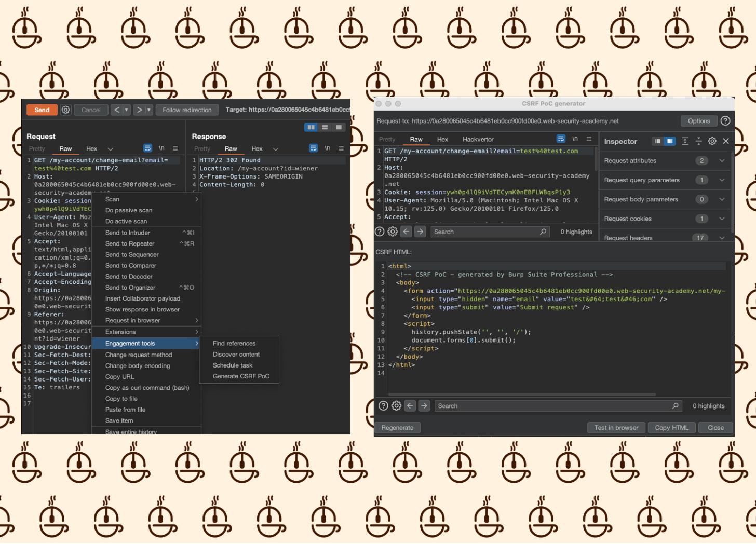Click the Test in browser button
Screen dimensions: 756x544
616,428
